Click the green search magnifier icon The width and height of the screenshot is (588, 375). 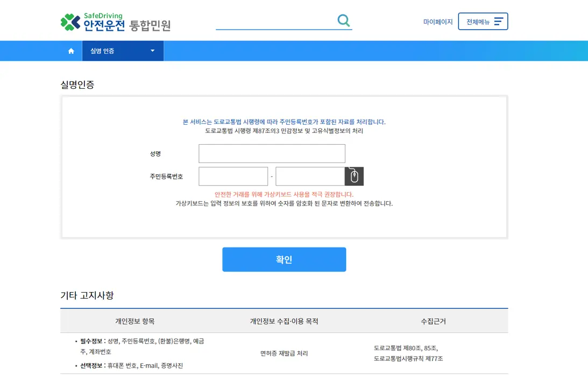click(x=343, y=20)
